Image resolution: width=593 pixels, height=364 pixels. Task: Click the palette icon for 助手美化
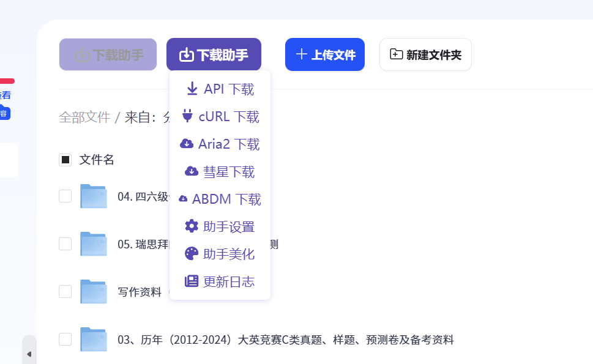192,254
